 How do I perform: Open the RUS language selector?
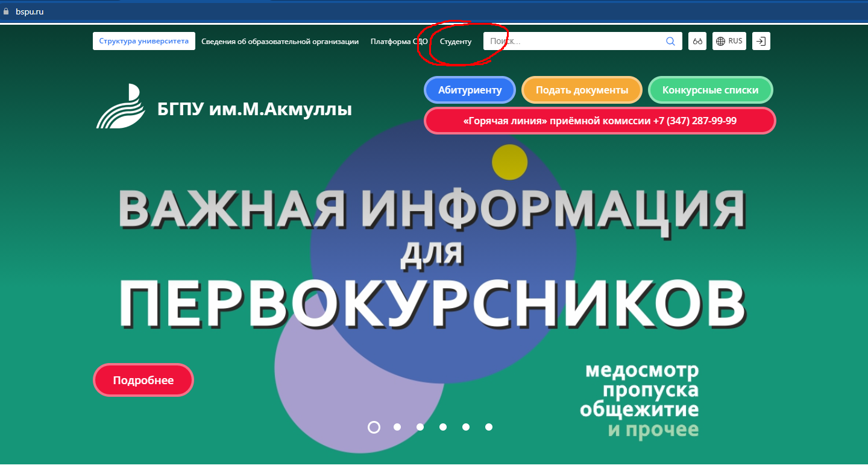point(729,42)
